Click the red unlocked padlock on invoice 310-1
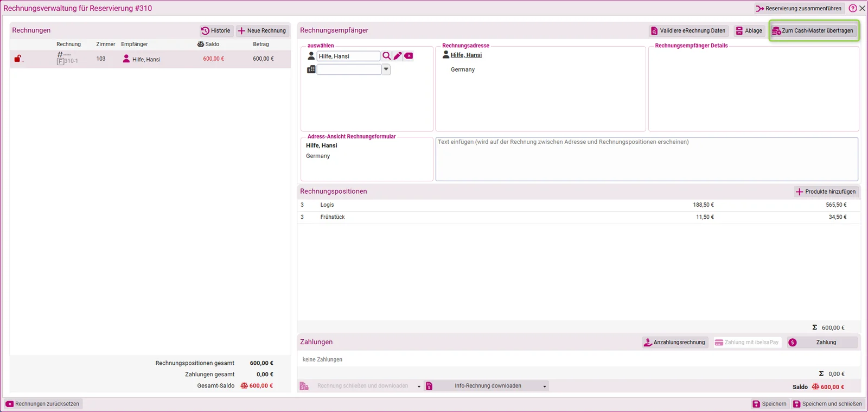This screenshot has width=868, height=412. (x=18, y=59)
